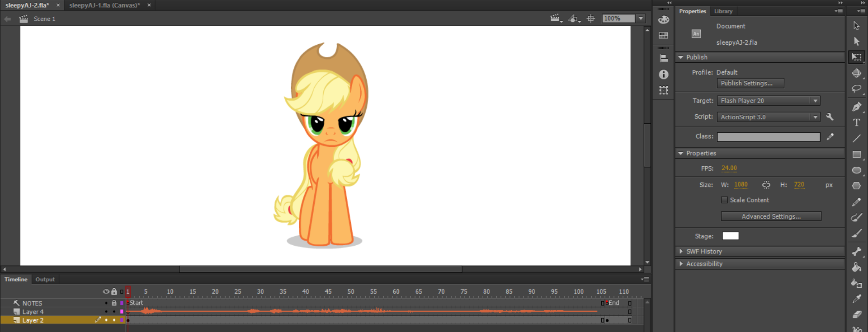Switch to the Output tab
The width and height of the screenshot is (868, 332).
45,280
